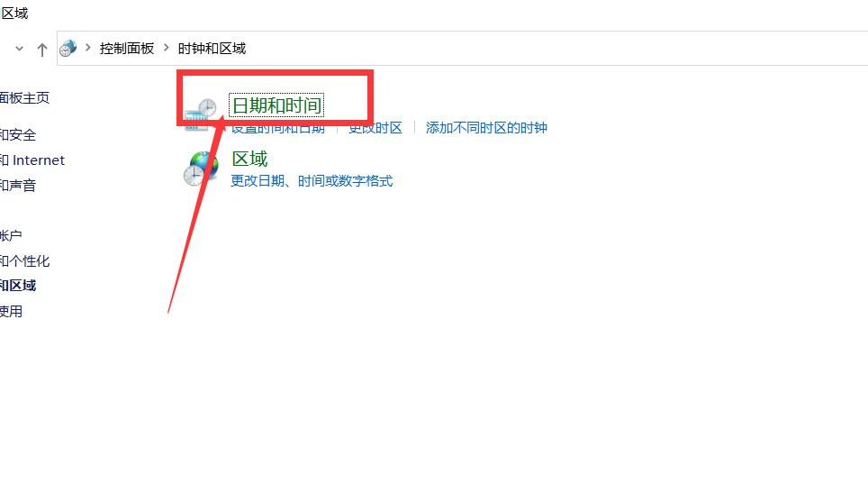Open the recent locations chevron dropdown
Screen dimensions: 868x502
(x=20, y=49)
